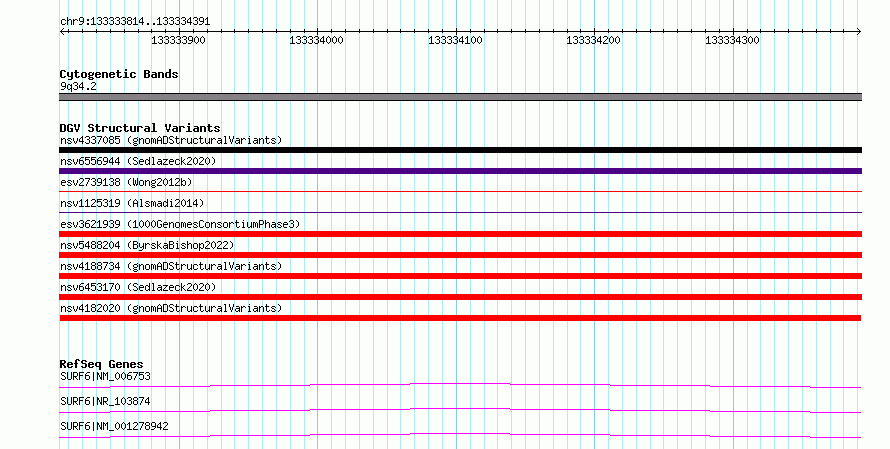Open variant nsv4337085 label
This screenshot has width=890, height=449.
pyautogui.click(x=171, y=140)
